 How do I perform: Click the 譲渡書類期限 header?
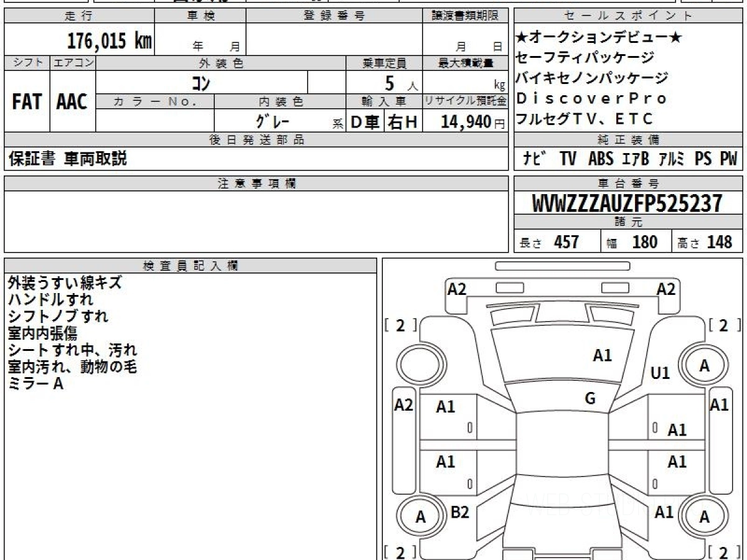click(x=465, y=16)
